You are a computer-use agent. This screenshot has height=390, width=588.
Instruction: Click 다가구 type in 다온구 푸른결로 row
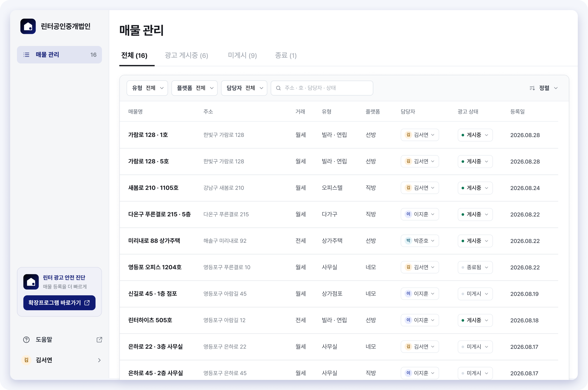click(x=329, y=214)
